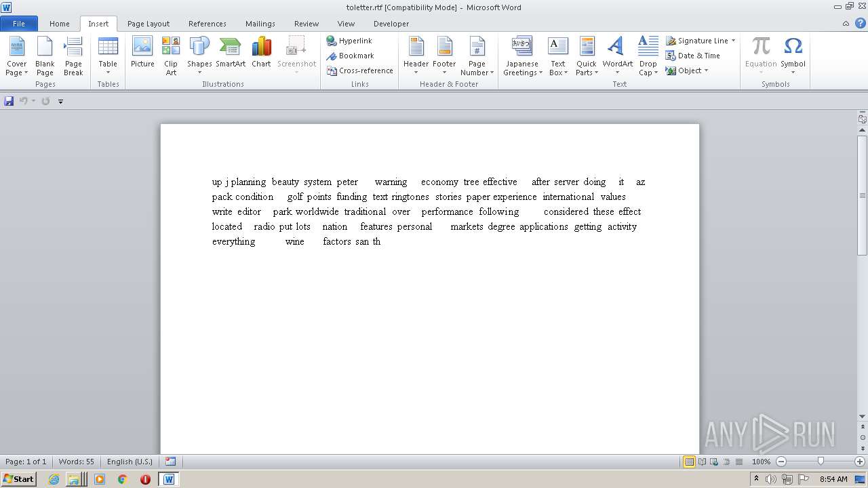Switch to Print Layout view
Viewport: 868px width, 488px height.
tap(689, 462)
